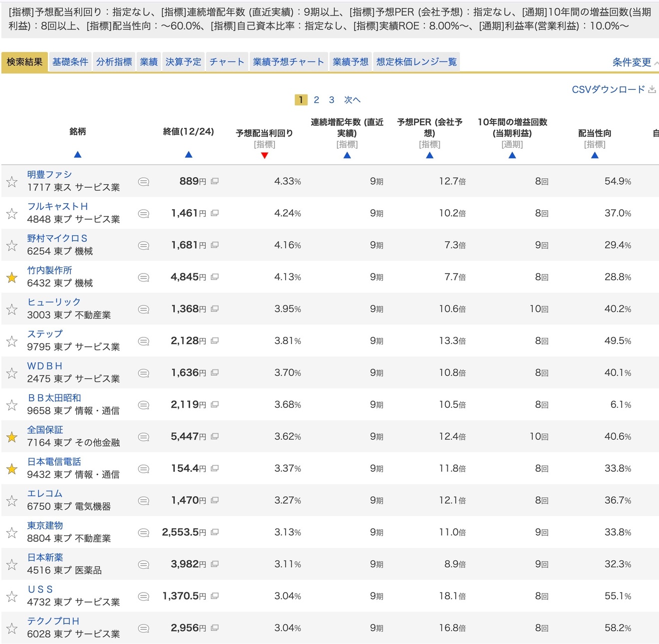The width and height of the screenshot is (659, 644).
Task: Open comment bubble icon for エレコム
Action: click(x=144, y=501)
